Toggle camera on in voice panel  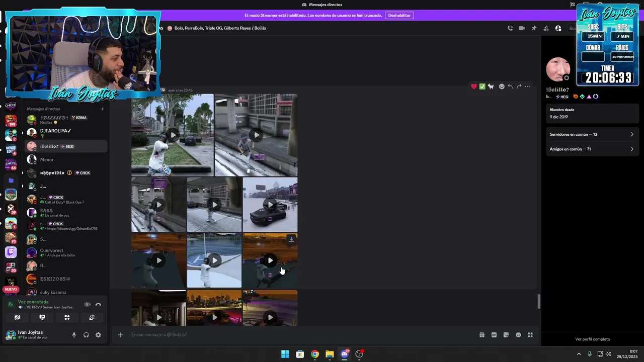[17, 317]
